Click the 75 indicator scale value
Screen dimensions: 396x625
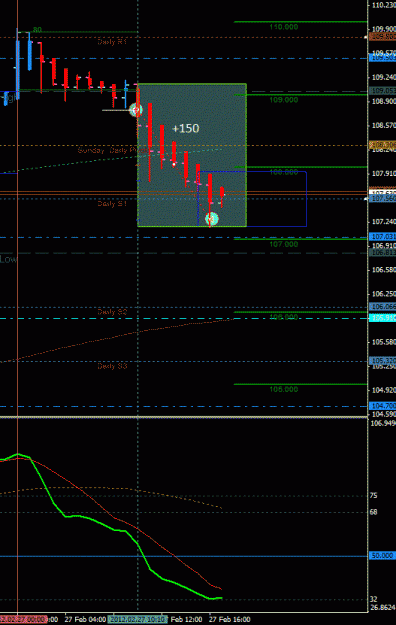(374, 495)
